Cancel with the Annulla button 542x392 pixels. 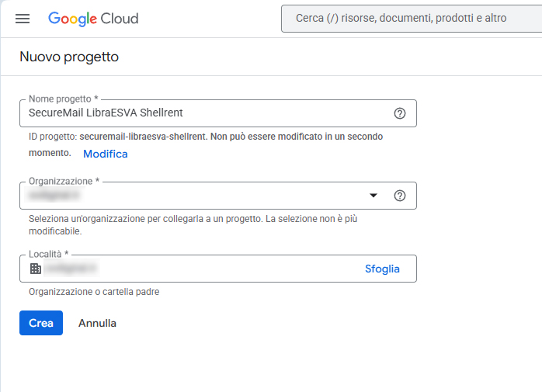(x=97, y=323)
